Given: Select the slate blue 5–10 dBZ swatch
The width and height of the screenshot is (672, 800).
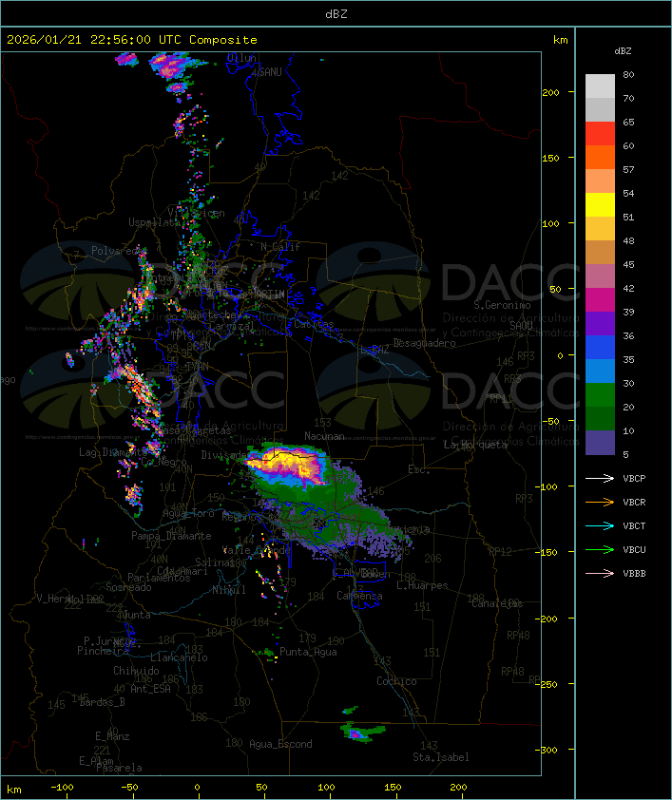Looking at the screenshot, I should point(600,443).
